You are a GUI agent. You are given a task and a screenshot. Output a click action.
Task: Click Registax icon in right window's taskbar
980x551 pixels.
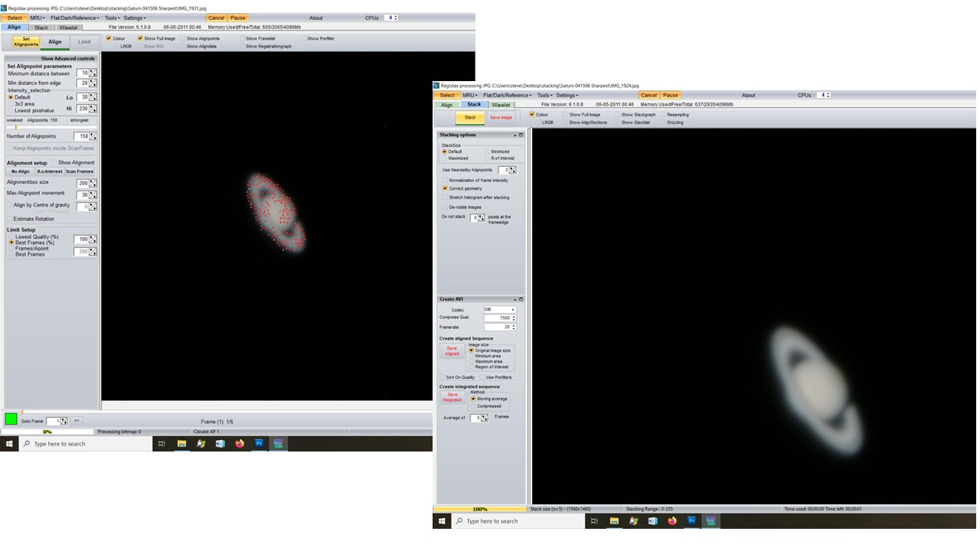click(x=711, y=521)
